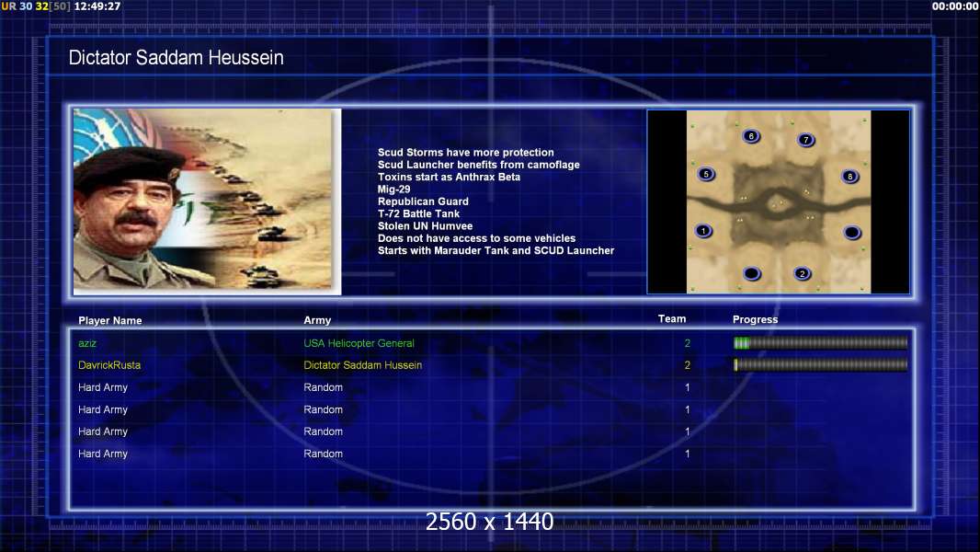
Task: Click the 'Team' column header
Action: (x=672, y=319)
